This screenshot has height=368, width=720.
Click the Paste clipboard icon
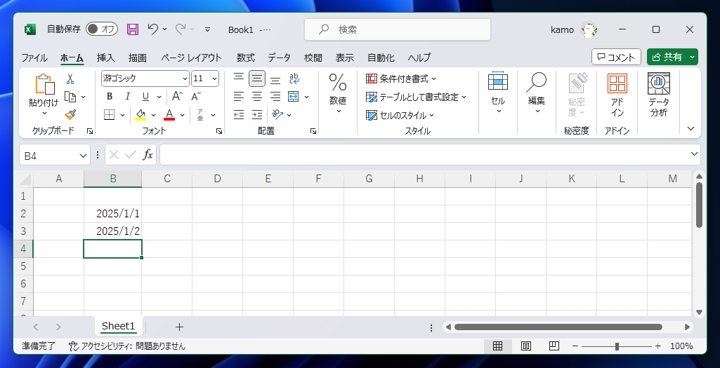[45, 85]
